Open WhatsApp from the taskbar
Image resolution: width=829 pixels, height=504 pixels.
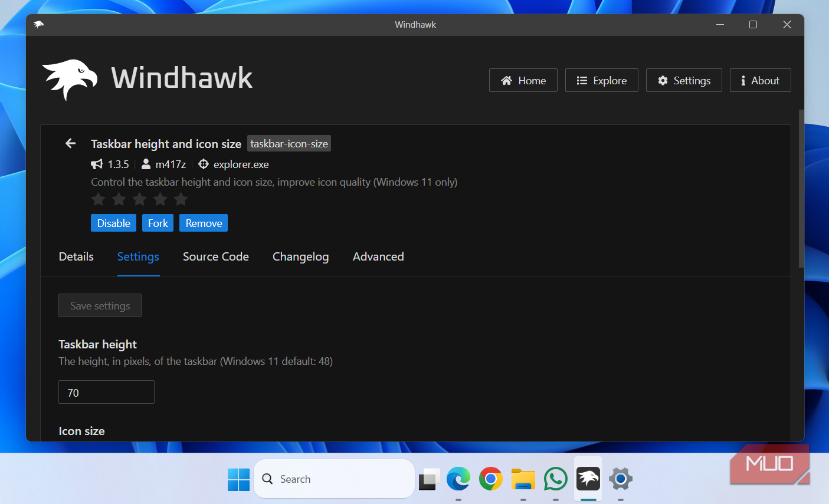pos(556,479)
